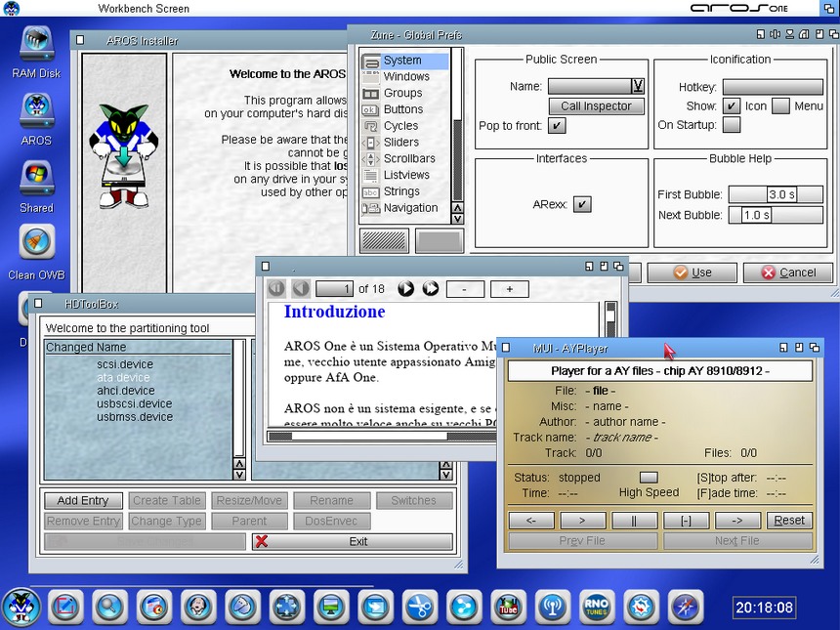
Task: Click rewind arrow button in AYPlayer
Action: 531,521
